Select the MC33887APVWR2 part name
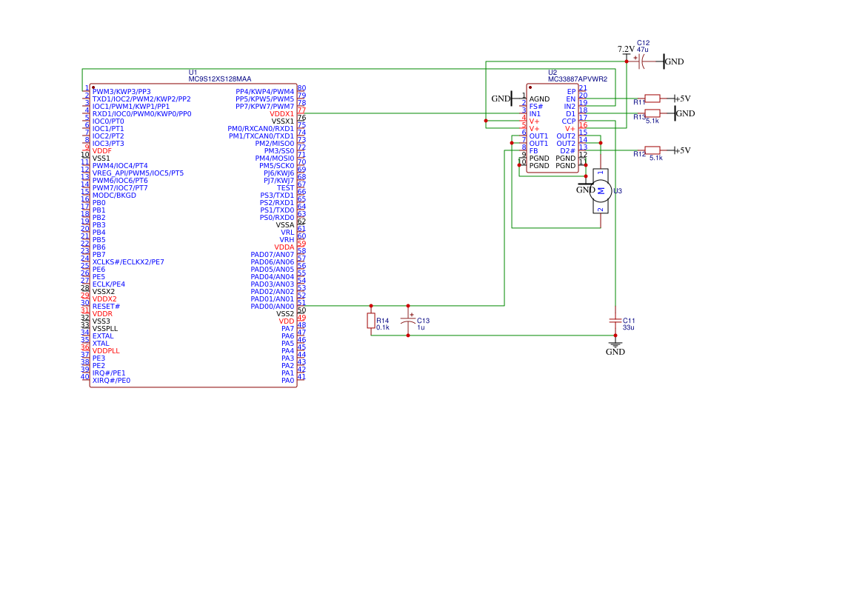Screen dimensions: 868x614 coord(578,79)
